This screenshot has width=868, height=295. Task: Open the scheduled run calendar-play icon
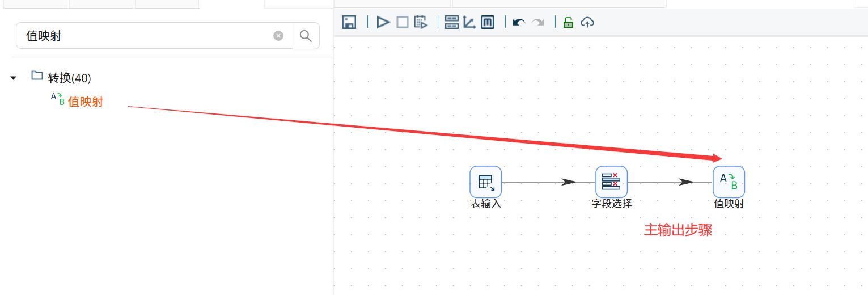(x=421, y=23)
